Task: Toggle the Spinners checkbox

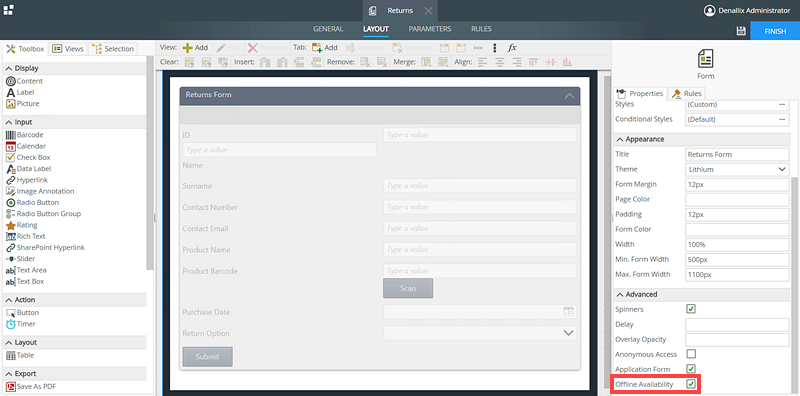Action: coord(691,309)
